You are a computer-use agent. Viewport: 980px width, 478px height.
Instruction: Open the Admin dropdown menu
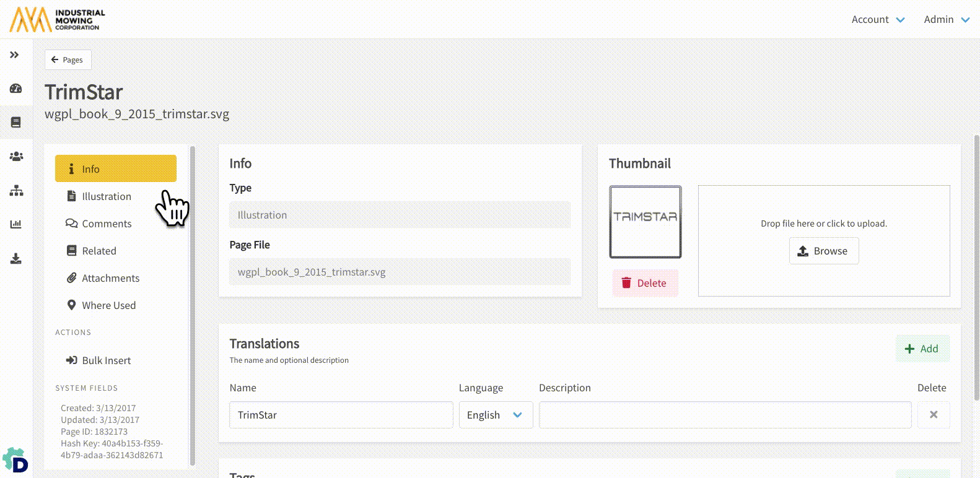tap(946, 20)
